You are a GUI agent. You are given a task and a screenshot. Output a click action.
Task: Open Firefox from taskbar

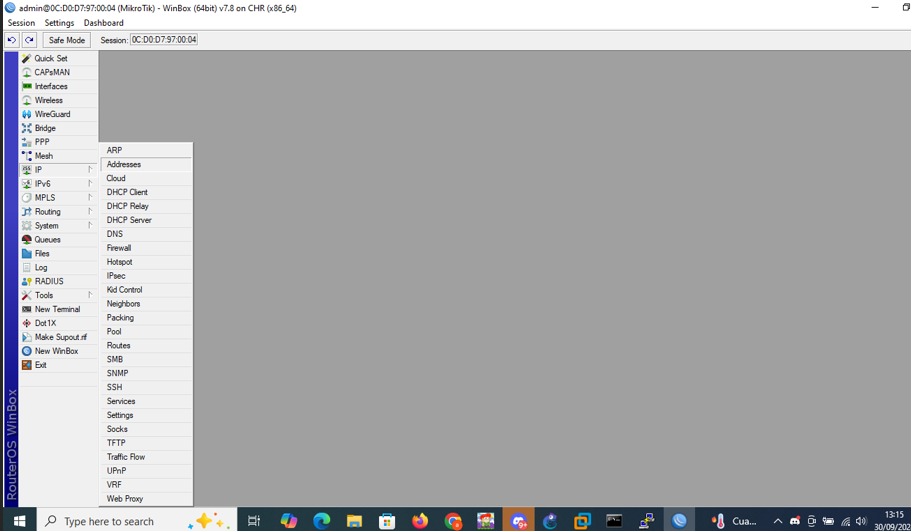[419, 521]
